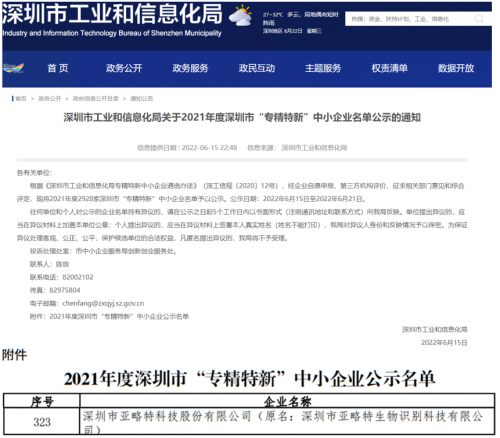Screen dimensions: 500x438
Task: Click the information source 深圳市工业和信息化局 label
Action: click(314, 148)
